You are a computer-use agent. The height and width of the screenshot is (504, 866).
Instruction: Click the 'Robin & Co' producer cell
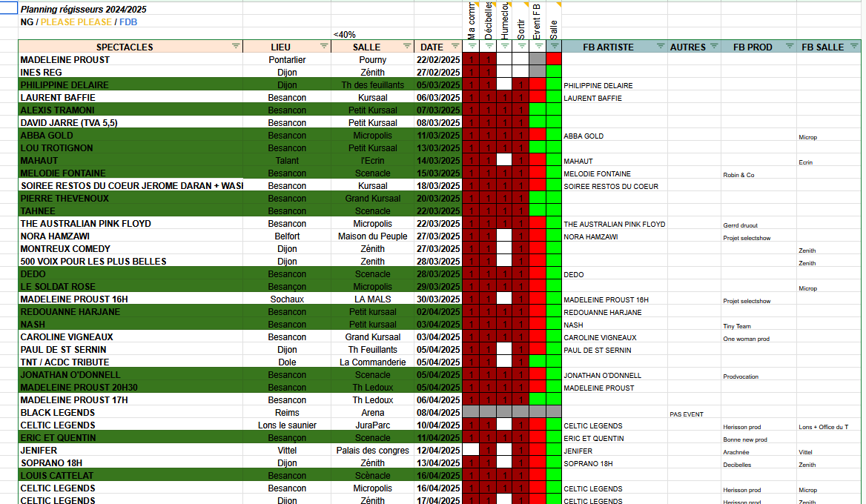click(x=758, y=175)
